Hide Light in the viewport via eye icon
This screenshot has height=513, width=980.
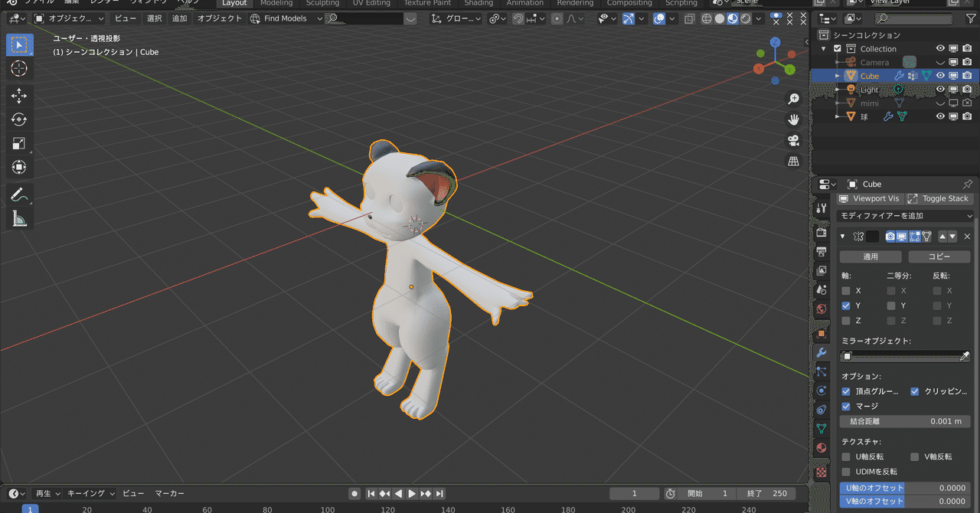941,90
